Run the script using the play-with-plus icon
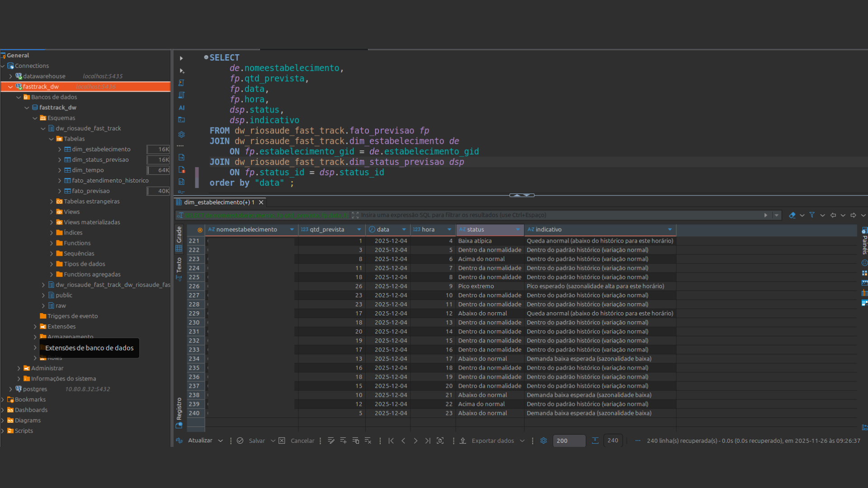Image resolution: width=868 pixels, height=488 pixels. [182, 71]
